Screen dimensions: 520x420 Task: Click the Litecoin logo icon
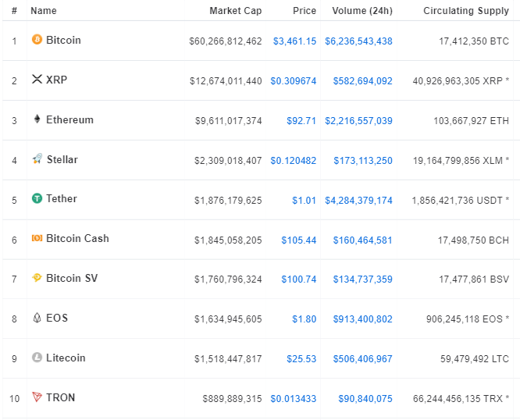[x=37, y=358]
